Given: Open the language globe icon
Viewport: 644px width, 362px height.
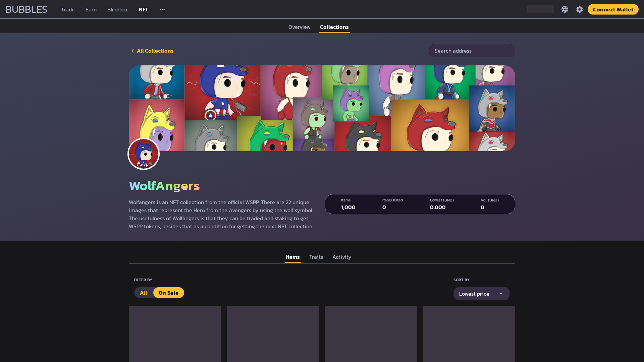Looking at the screenshot, I should click(565, 9).
